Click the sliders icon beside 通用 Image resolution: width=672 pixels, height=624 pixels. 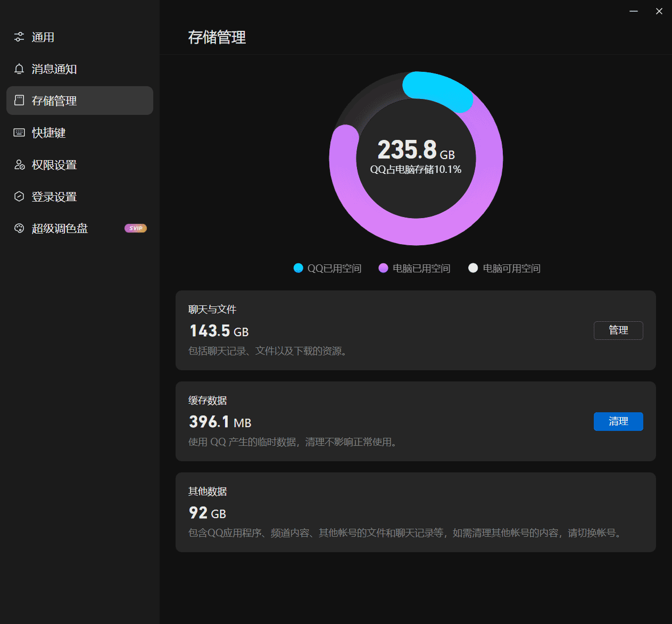19,37
